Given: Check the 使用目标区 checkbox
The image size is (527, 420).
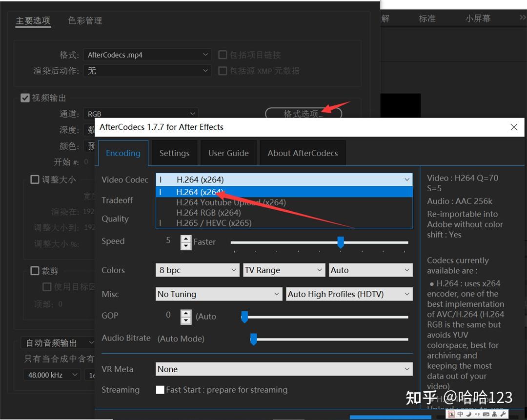Looking at the screenshot, I should 47,287.
